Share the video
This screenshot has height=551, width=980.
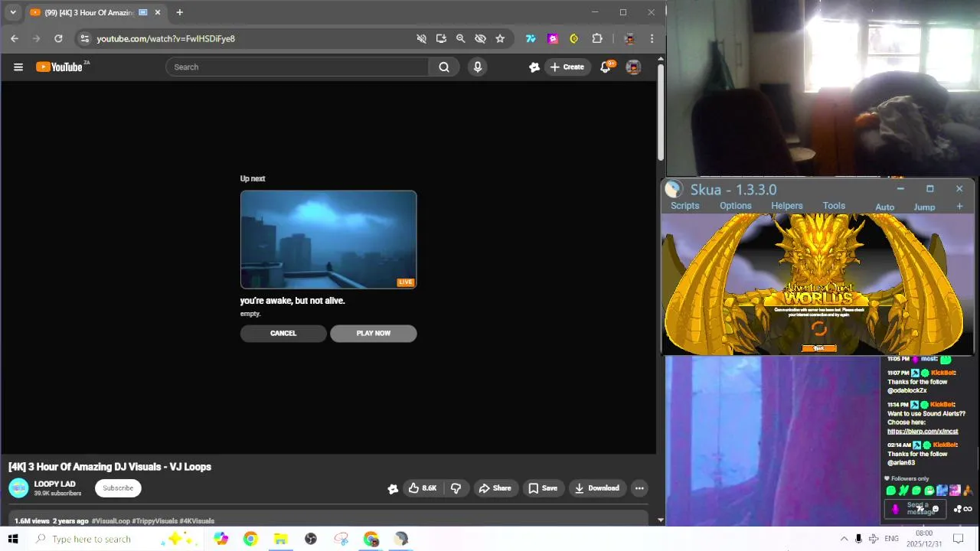[495, 488]
